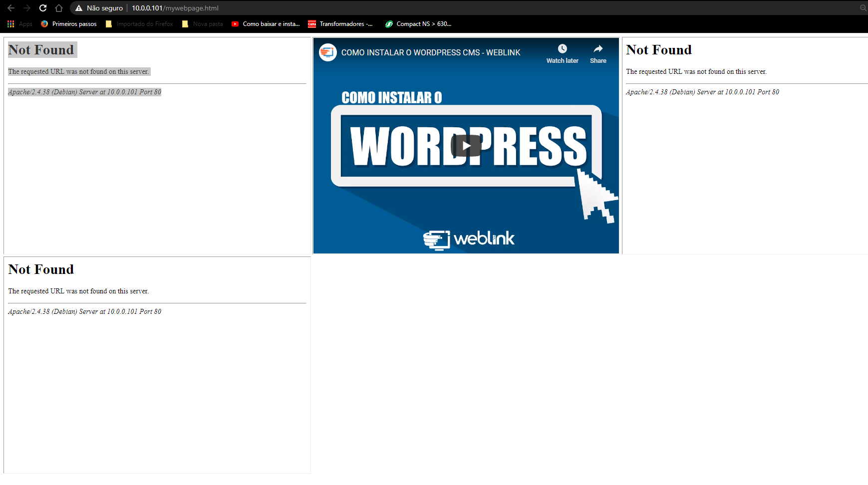This screenshot has height=485, width=868.
Task: Click the browser forward arrow
Action: click(x=27, y=8)
